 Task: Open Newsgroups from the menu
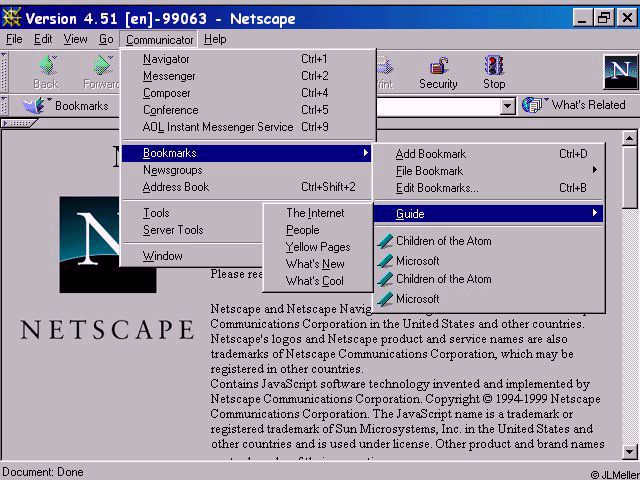(x=247, y=170)
